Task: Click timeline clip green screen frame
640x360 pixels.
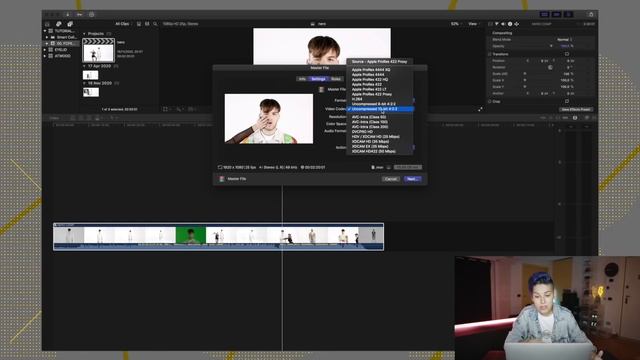Action: [191, 236]
